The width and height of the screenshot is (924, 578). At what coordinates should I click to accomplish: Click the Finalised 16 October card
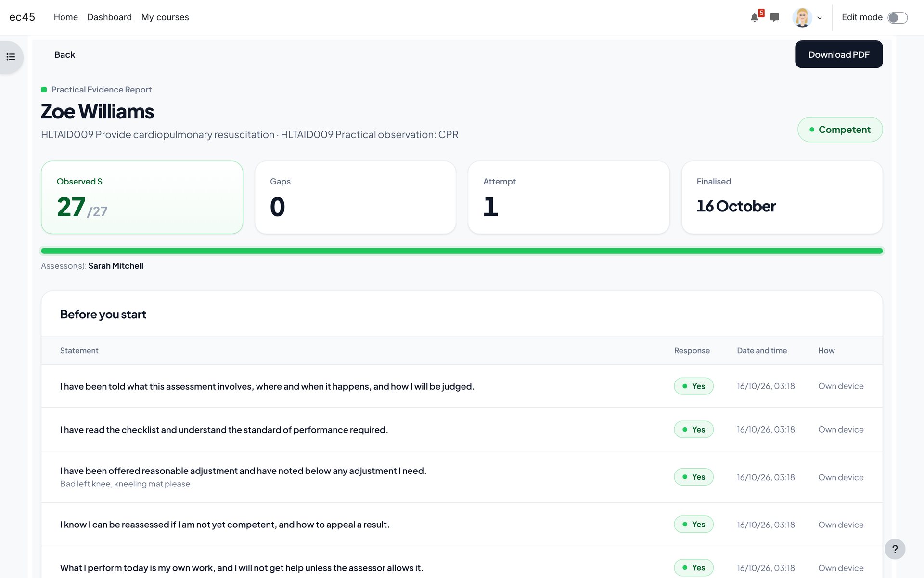(782, 197)
